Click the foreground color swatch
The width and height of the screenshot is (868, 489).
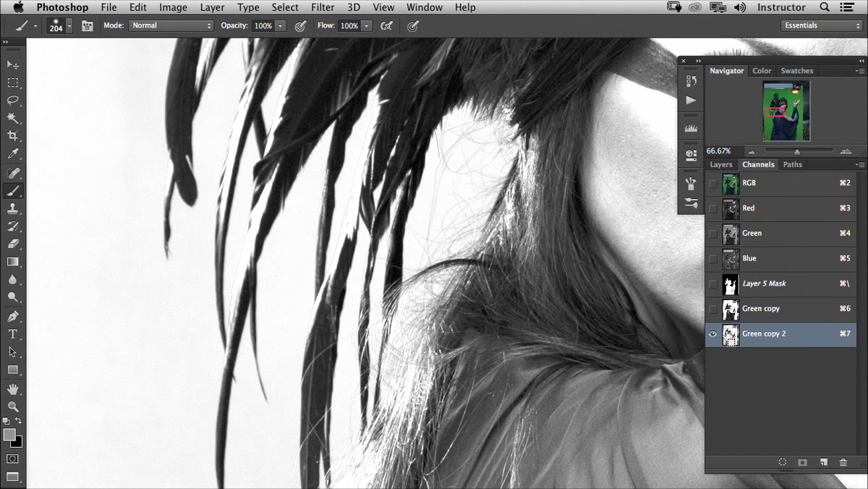[9, 434]
